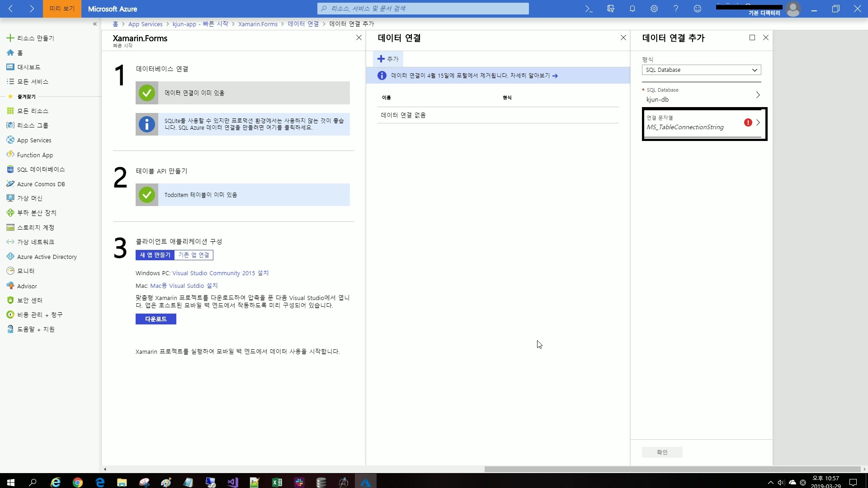Viewport: 868px width, 488px height.
Task: Open Excel from the Windows taskbar
Action: 277,482
